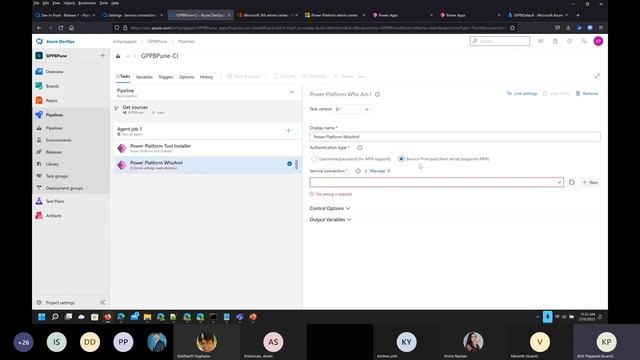Image resolution: width=640 pixels, height=360 pixels.
Task: Click the info icon beside Service connection
Action: click(358, 171)
